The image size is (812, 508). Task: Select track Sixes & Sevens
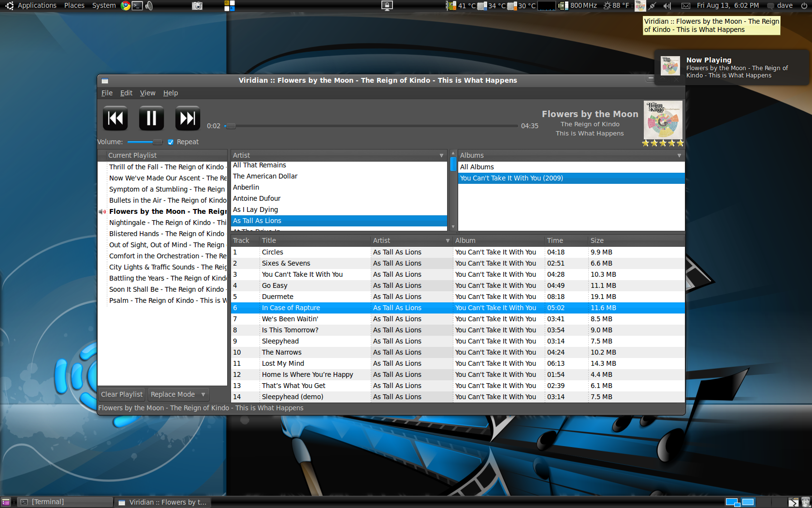458,263
